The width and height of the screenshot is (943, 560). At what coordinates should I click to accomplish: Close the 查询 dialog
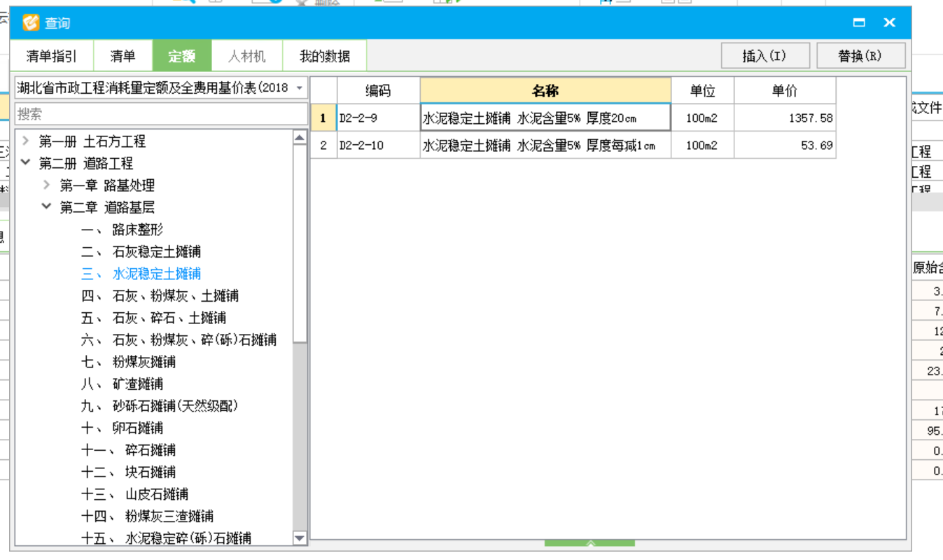pos(890,22)
